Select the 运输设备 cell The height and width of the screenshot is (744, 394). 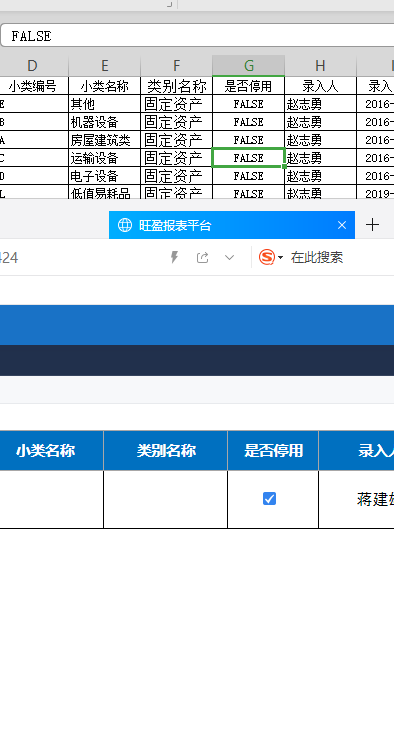click(x=104, y=158)
